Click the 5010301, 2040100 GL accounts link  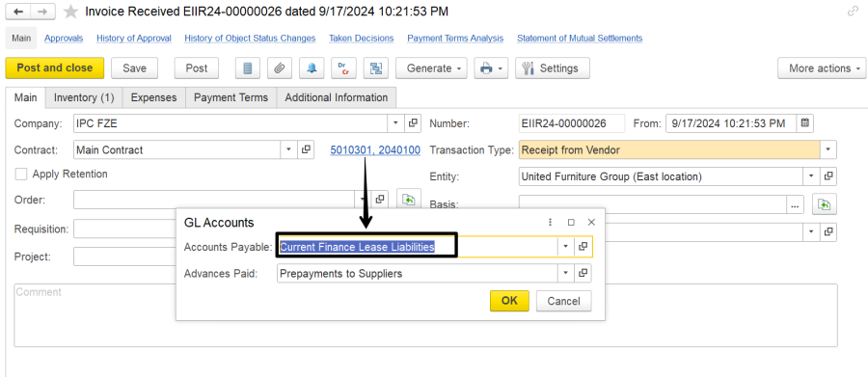(375, 150)
